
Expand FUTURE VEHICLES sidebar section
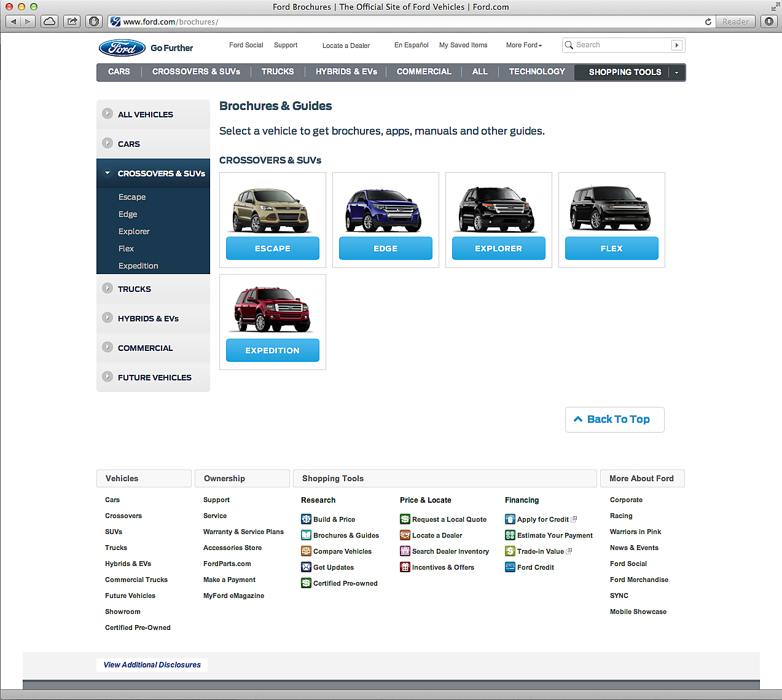pos(153,377)
